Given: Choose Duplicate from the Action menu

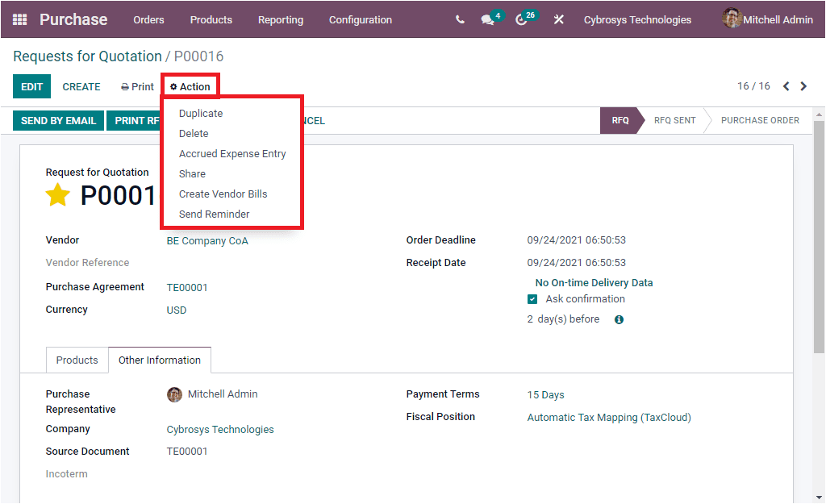Looking at the screenshot, I should click(200, 113).
